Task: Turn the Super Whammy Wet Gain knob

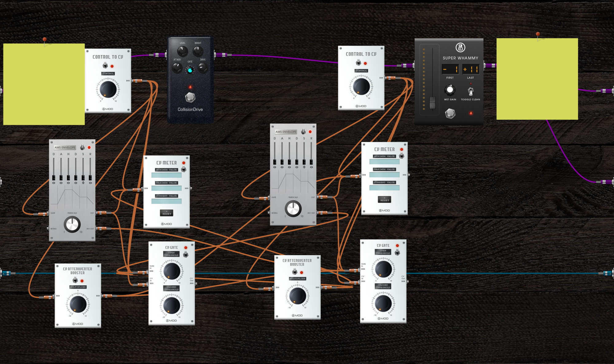Action: coord(450,90)
